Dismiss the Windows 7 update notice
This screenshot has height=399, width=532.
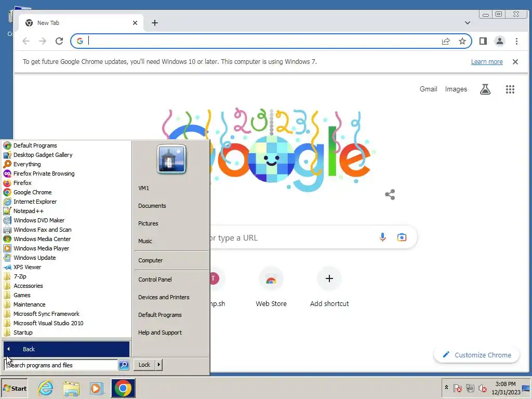click(515, 62)
